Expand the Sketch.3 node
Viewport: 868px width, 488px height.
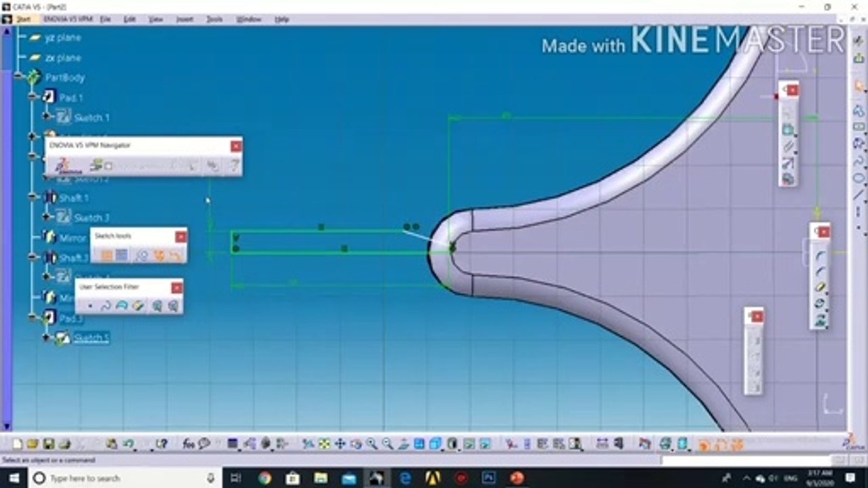point(47,217)
